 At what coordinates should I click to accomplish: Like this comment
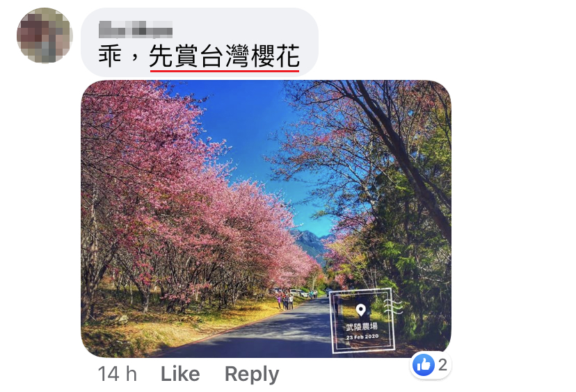point(180,374)
